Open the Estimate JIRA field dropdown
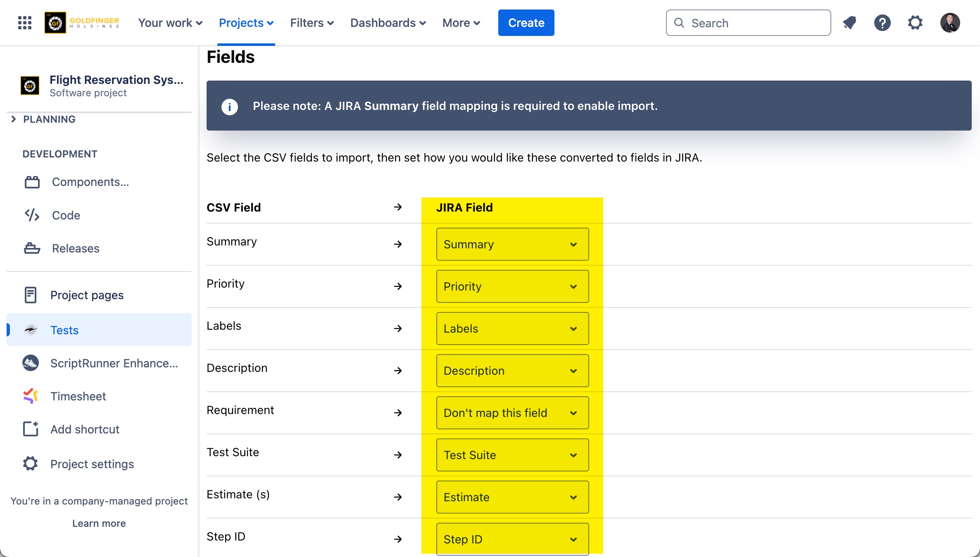 pyautogui.click(x=512, y=497)
